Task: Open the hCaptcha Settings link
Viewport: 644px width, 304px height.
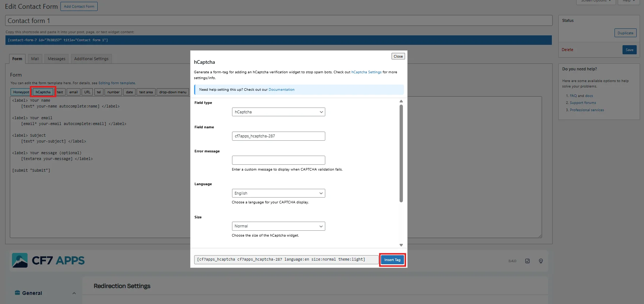Action: (366, 72)
